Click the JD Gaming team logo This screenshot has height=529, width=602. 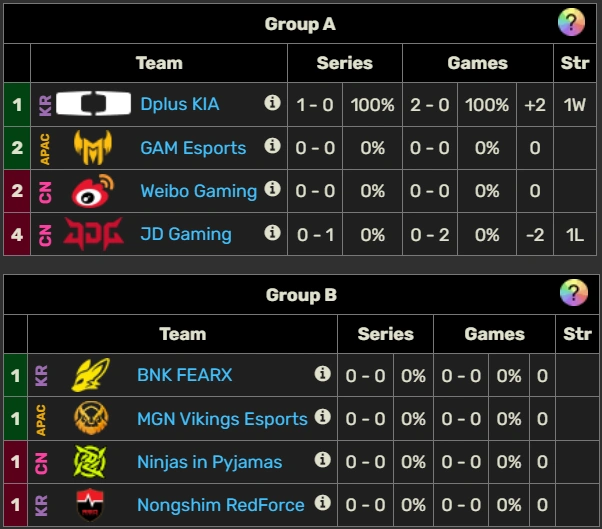coord(93,234)
